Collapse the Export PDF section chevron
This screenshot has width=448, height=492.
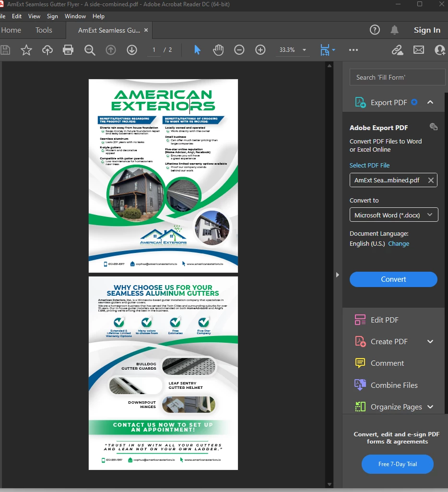(430, 102)
